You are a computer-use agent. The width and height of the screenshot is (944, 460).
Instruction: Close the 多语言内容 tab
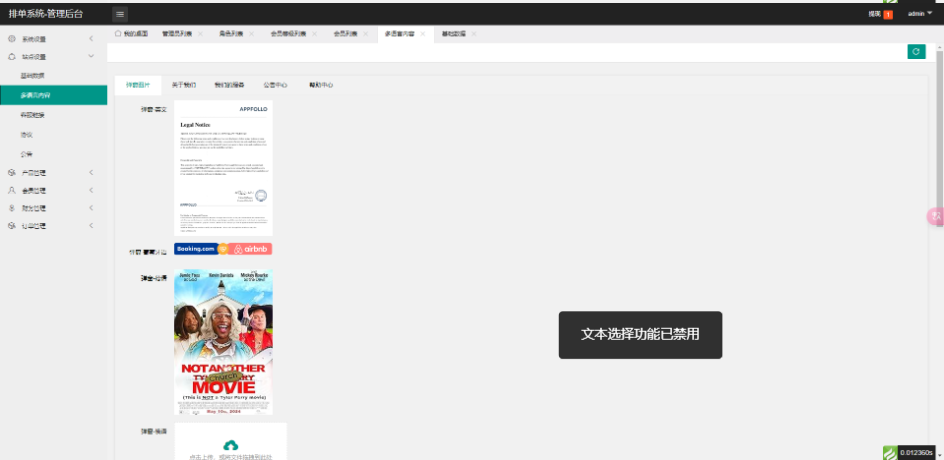pyautogui.click(x=423, y=34)
